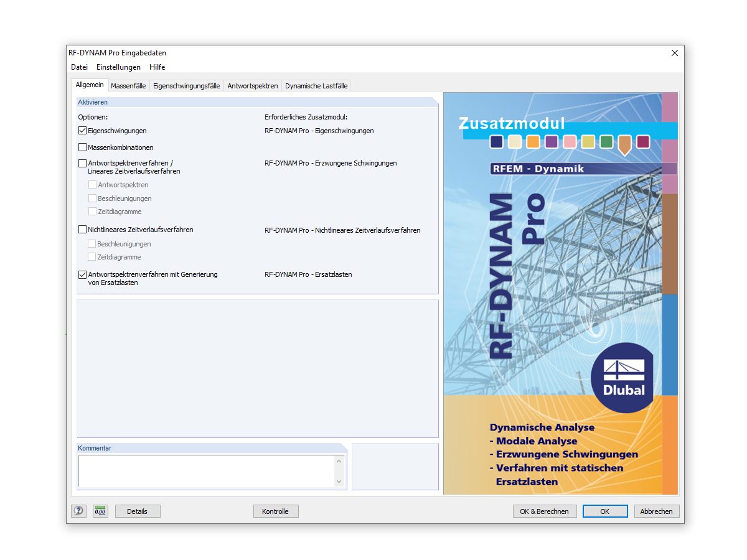The height and width of the screenshot is (560, 747).
Task: Tick Beschleunigungen under Lineares Zeitverlaufsverfahren
Action: point(92,198)
